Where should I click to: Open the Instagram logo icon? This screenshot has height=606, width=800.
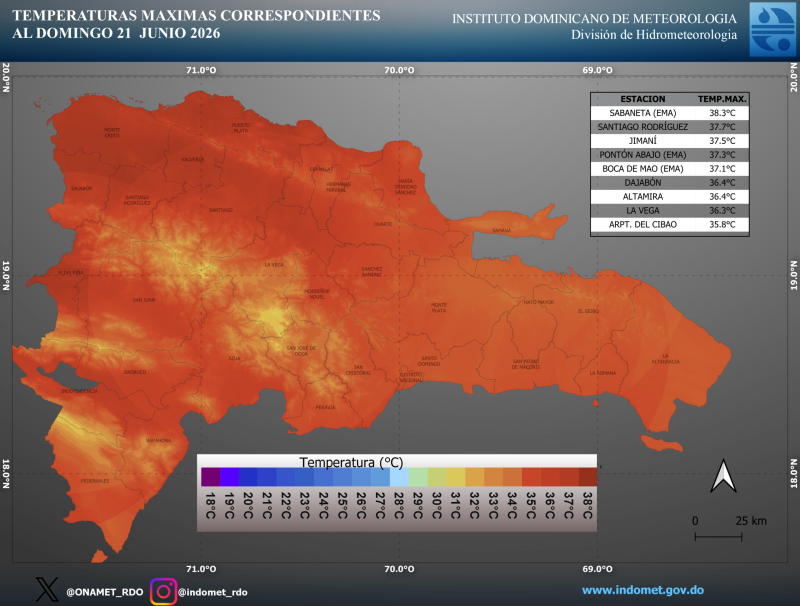click(163, 592)
